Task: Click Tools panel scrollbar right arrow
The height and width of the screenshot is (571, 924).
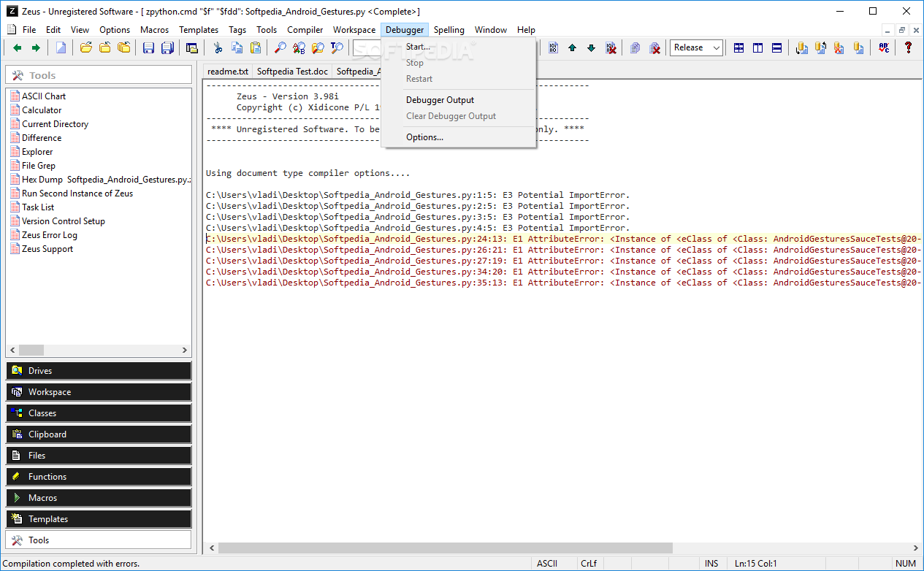Action: (185, 350)
